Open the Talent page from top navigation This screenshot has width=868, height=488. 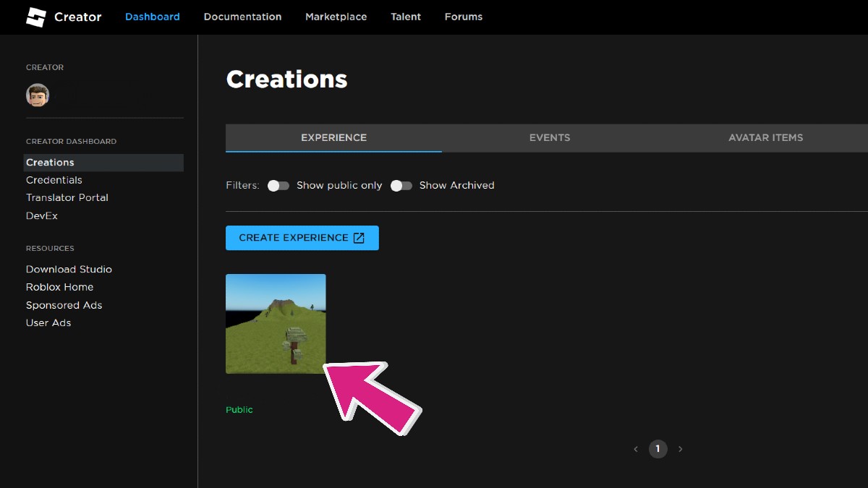(405, 17)
